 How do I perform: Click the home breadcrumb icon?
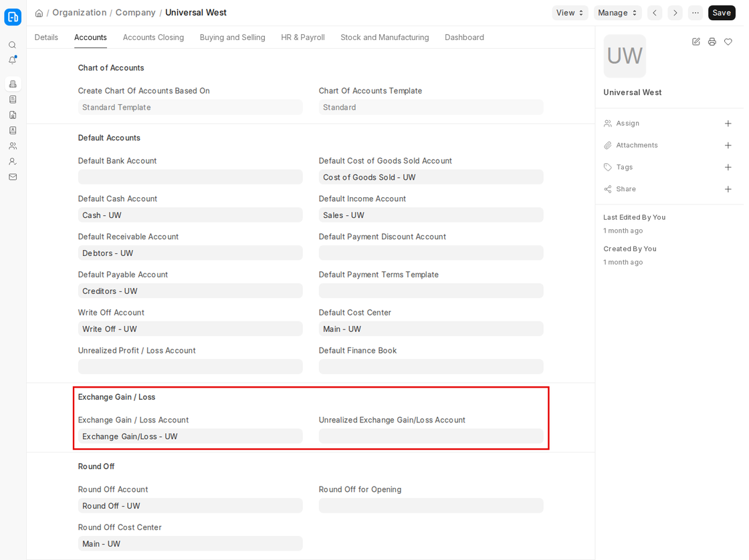[39, 13]
